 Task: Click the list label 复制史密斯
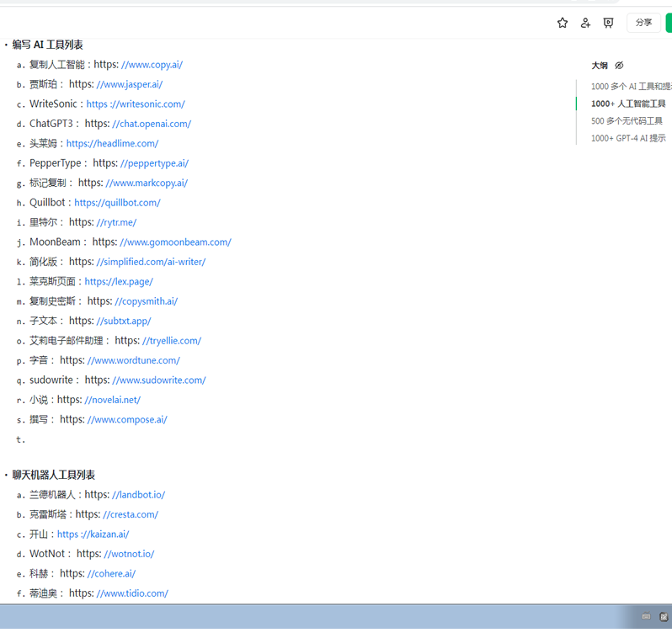coord(52,301)
